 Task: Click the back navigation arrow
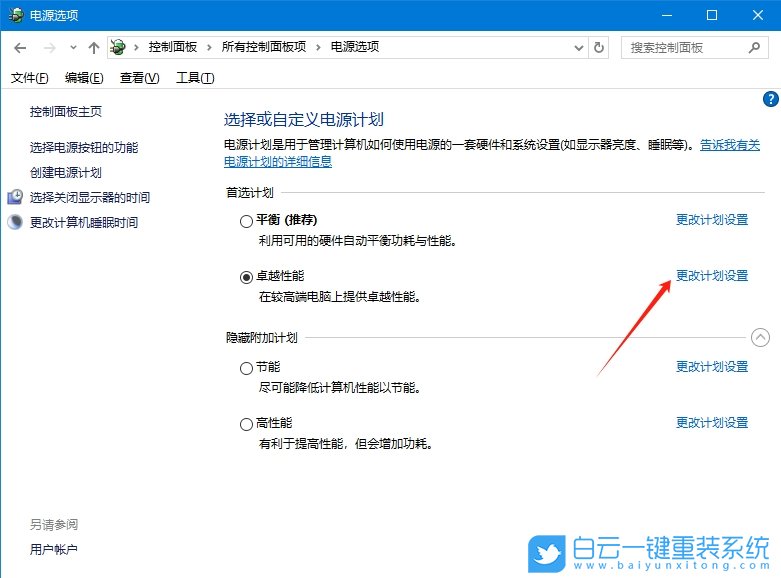tap(20, 48)
